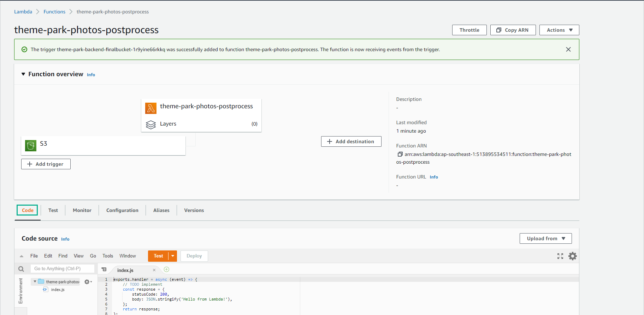Click the '// TODO implement' comment line
The image size is (644, 315).
(142, 284)
